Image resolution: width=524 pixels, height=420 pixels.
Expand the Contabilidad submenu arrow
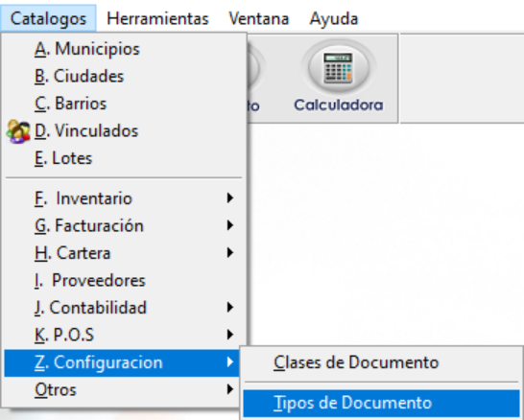230,308
